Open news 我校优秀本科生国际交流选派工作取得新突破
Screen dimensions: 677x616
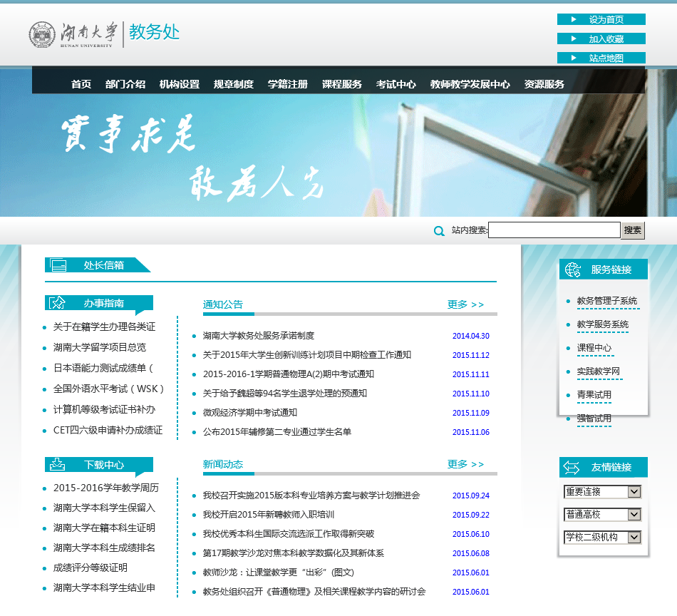[x=289, y=534]
